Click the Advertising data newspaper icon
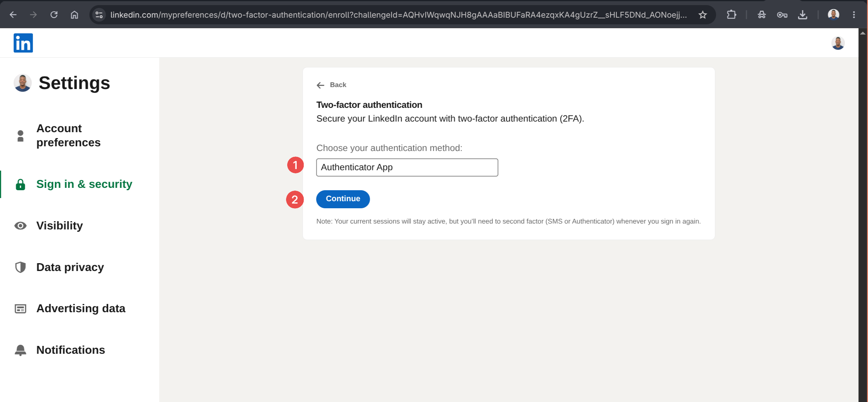Image resolution: width=868 pixels, height=402 pixels. (x=20, y=309)
